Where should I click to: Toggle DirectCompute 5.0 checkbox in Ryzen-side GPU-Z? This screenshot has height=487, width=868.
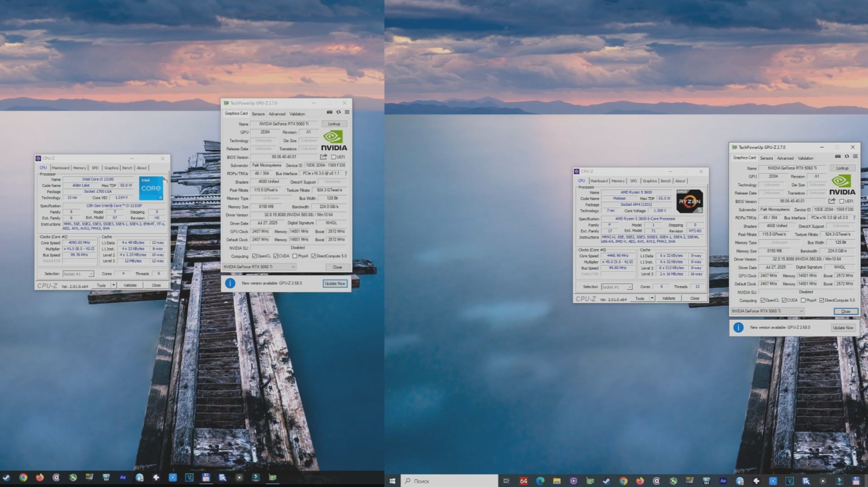[821, 300]
